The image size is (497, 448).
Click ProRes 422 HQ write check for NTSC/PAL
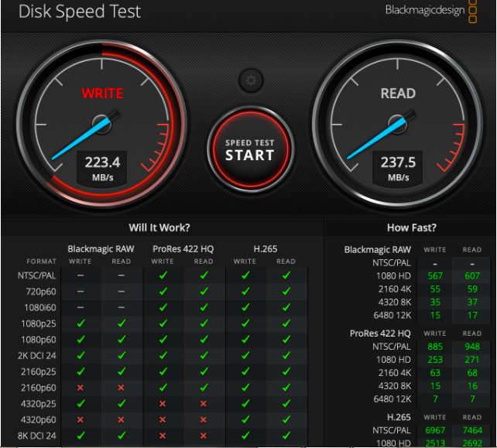pyautogui.click(x=163, y=275)
